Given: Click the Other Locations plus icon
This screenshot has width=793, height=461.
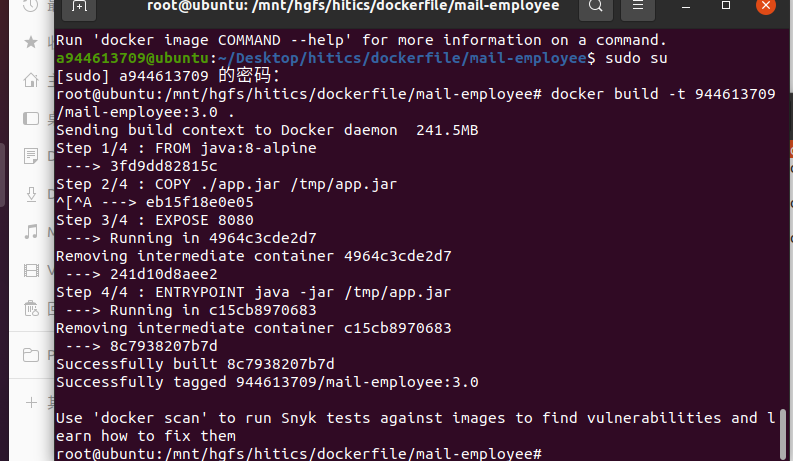Looking at the screenshot, I should [x=30, y=402].
